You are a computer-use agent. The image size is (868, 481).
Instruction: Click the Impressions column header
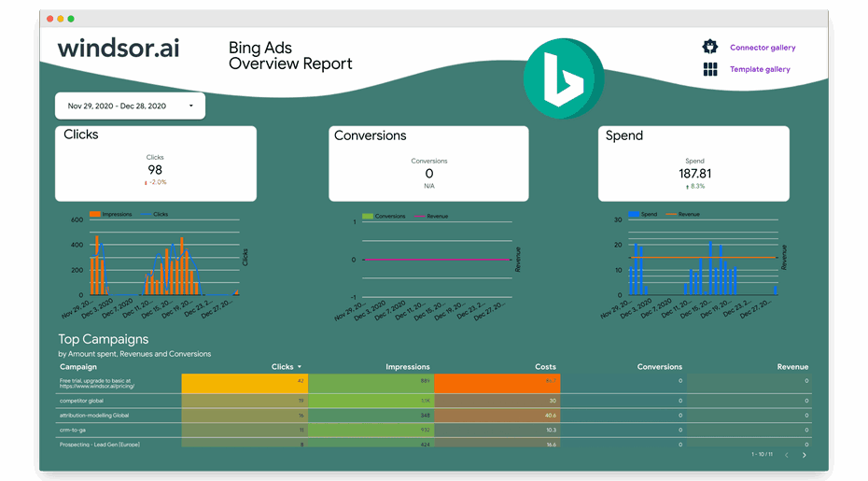point(408,367)
